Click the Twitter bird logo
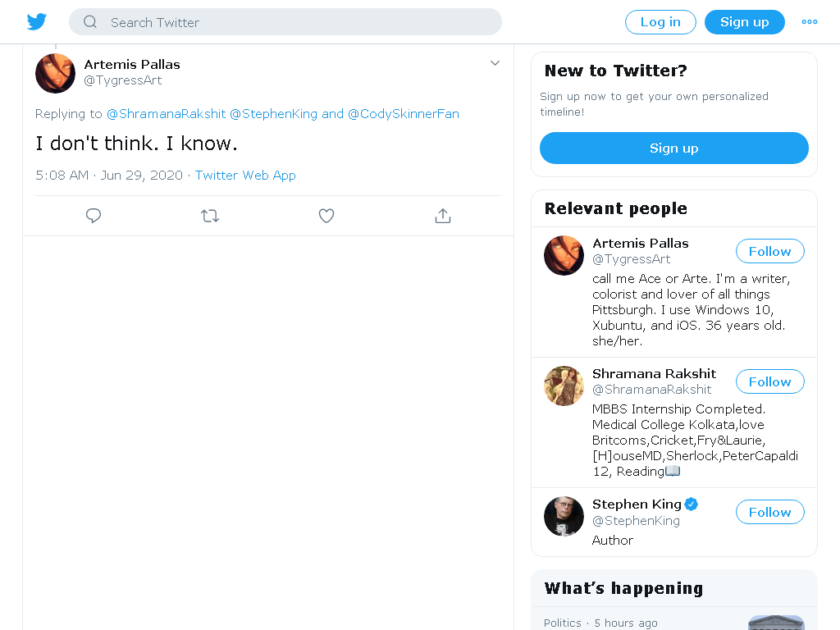This screenshot has width=840, height=630. click(36, 22)
